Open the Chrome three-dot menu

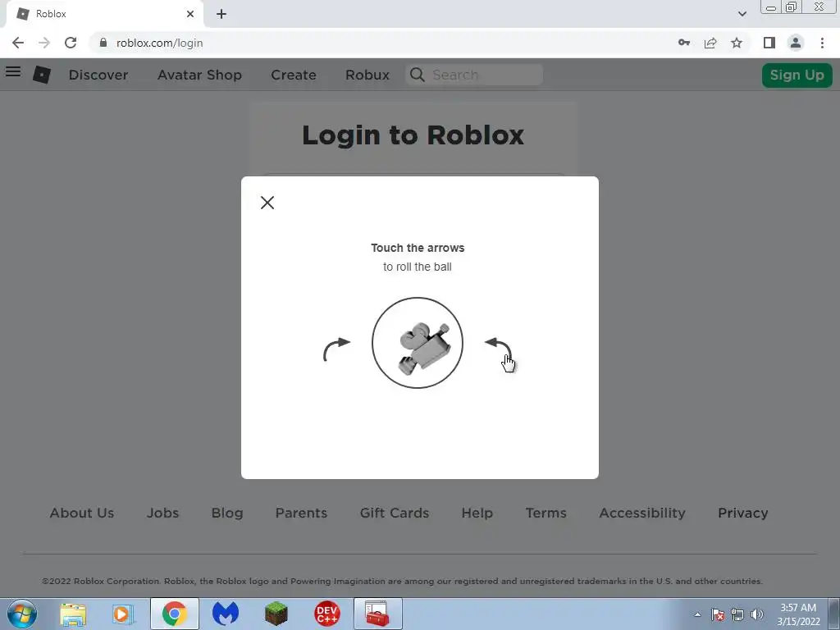click(822, 43)
